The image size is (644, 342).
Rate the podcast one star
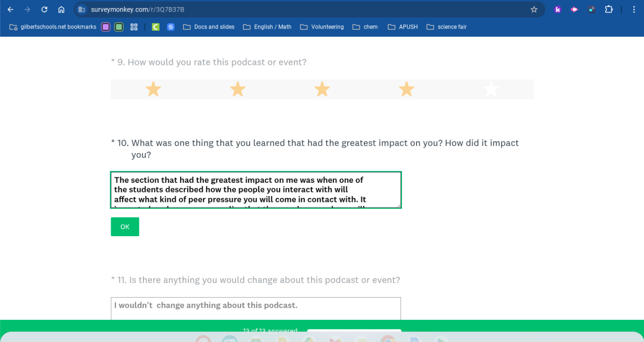click(153, 90)
